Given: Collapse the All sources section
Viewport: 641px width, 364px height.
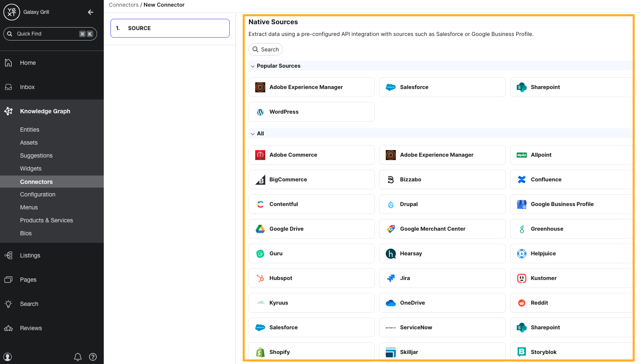Looking at the screenshot, I should click(x=253, y=134).
